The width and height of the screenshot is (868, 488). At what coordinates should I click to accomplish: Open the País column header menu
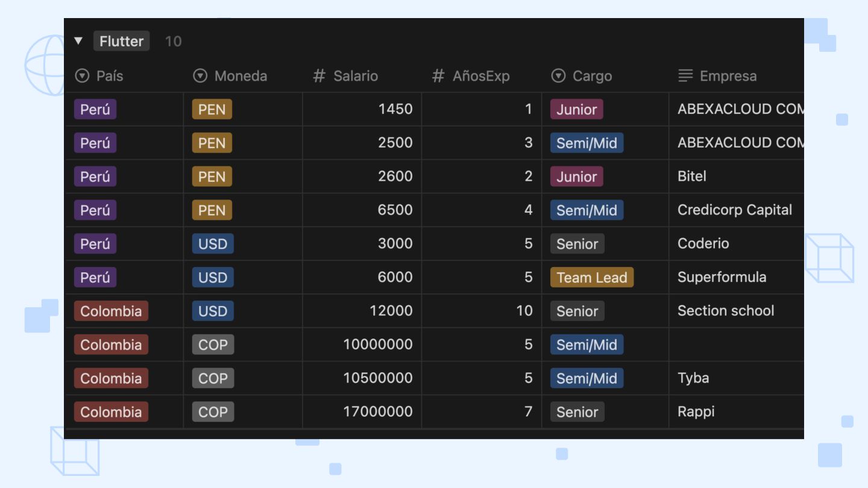coord(110,76)
